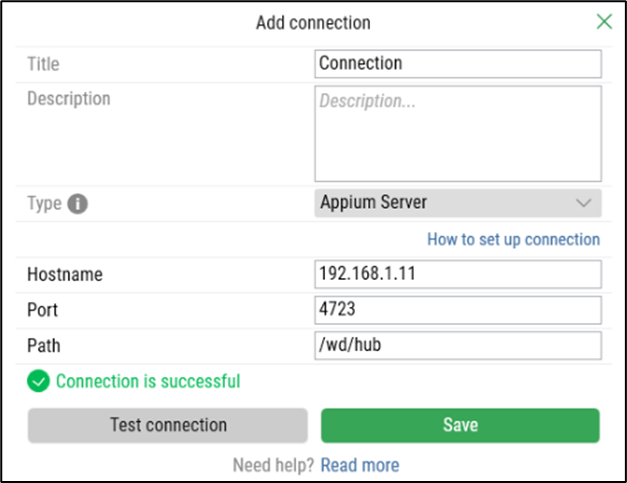627x483 pixels.
Task: Click the Type label text
Action: coord(44,203)
